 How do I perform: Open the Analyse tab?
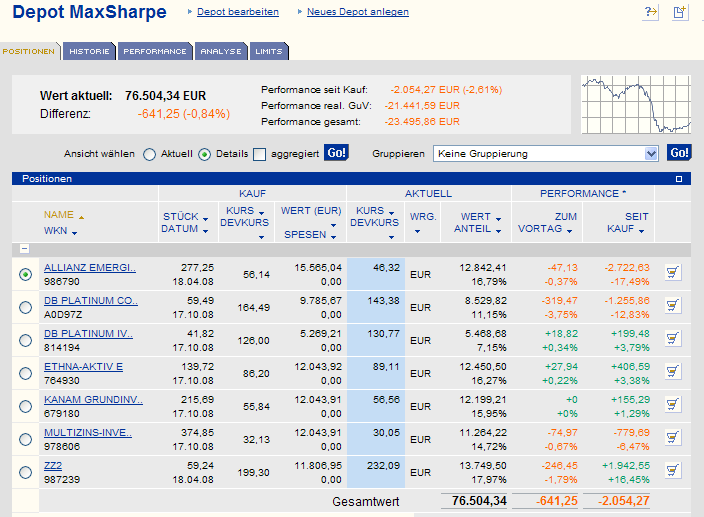pyautogui.click(x=220, y=51)
